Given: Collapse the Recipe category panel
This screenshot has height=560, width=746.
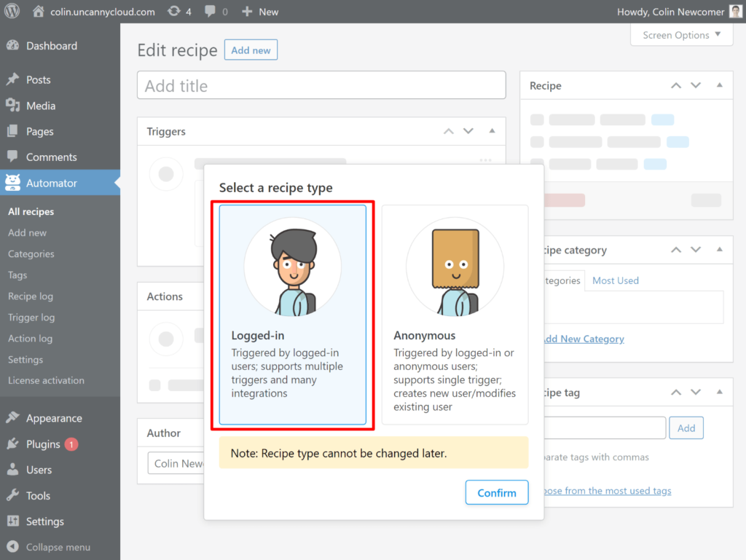Looking at the screenshot, I should [719, 250].
